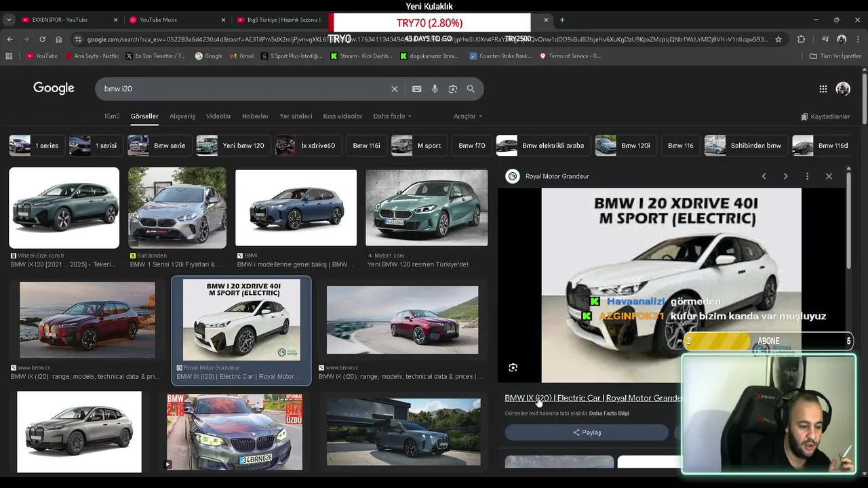Open the Sahibinden silver BMW thumbnail
The width and height of the screenshot is (868, 488).
click(x=178, y=208)
